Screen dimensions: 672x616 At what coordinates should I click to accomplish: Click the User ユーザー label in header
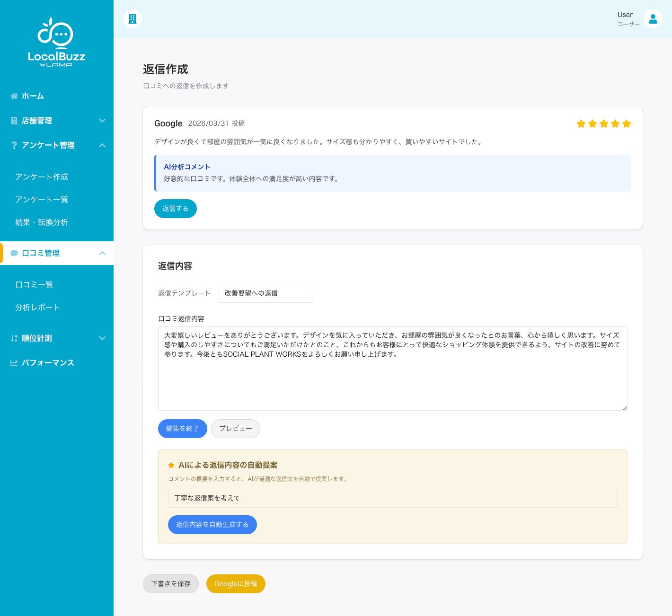[x=628, y=19]
